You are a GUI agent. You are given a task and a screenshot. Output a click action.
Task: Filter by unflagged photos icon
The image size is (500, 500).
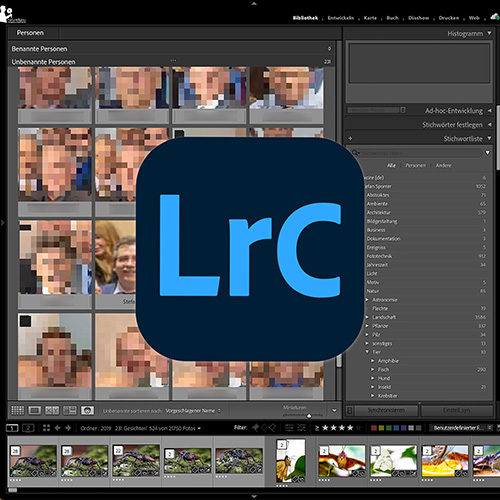264,428
